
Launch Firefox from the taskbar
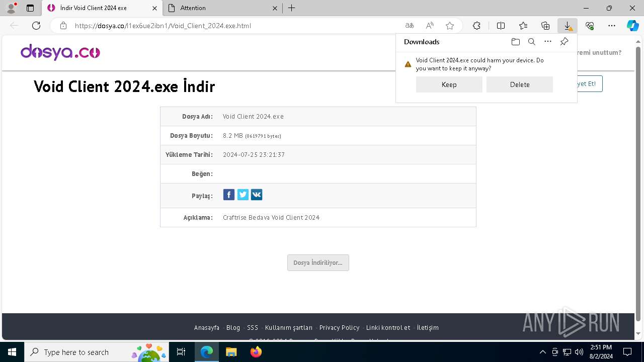point(256,352)
